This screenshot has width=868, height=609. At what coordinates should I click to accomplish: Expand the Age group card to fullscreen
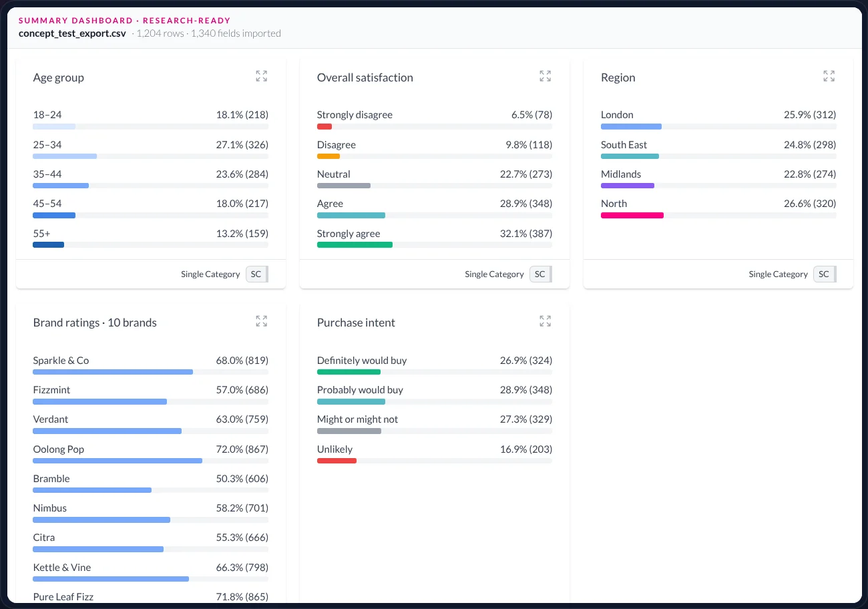coord(262,76)
